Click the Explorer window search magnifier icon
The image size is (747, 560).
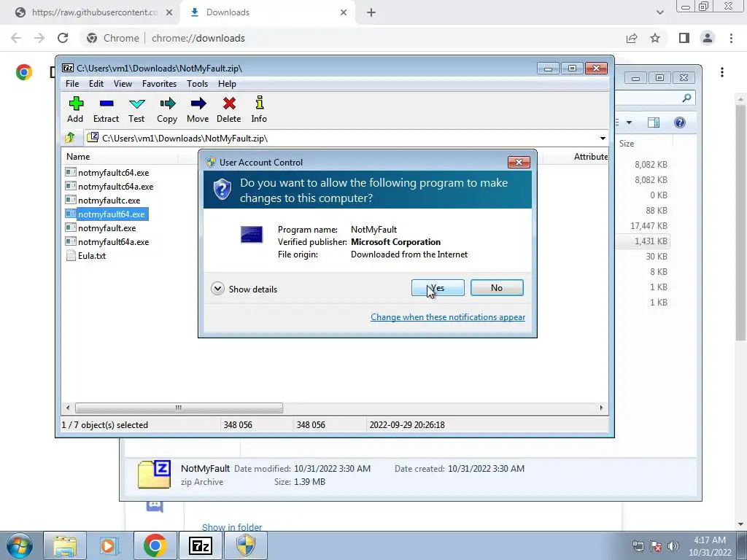(686, 98)
